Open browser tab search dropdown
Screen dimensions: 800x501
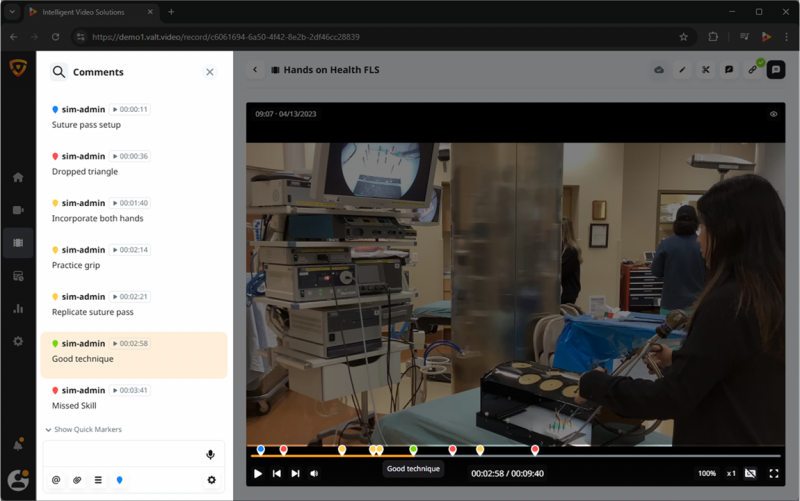(x=12, y=12)
